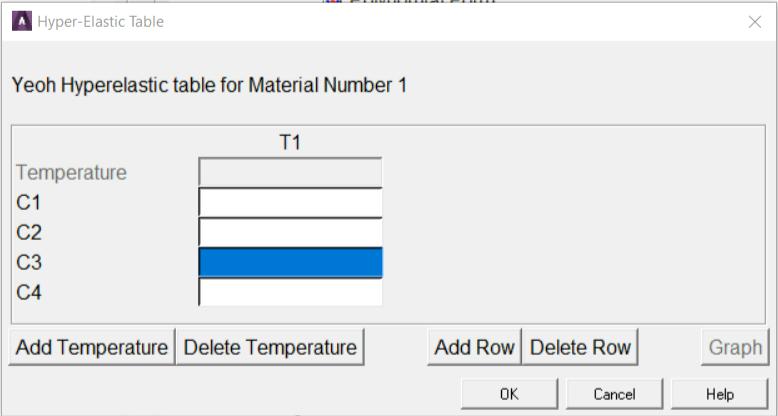Select the C1 coefficient input field
This screenshot has width=778, height=416.
point(290,202)
